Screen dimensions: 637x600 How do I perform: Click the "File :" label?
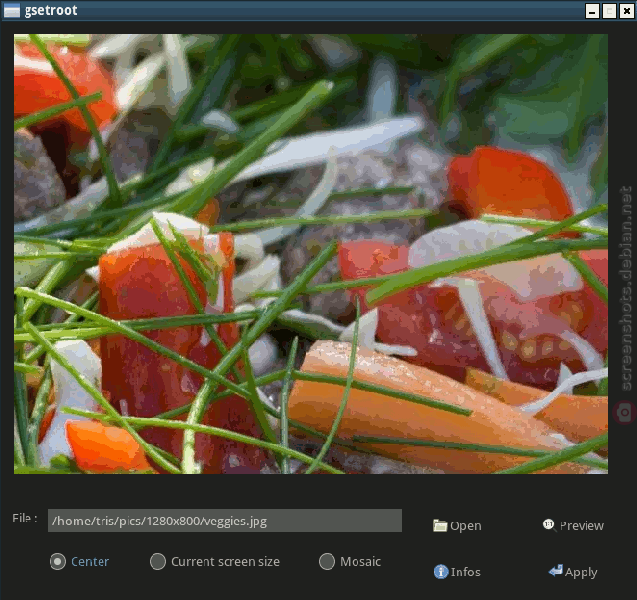[x=25, y=518]
